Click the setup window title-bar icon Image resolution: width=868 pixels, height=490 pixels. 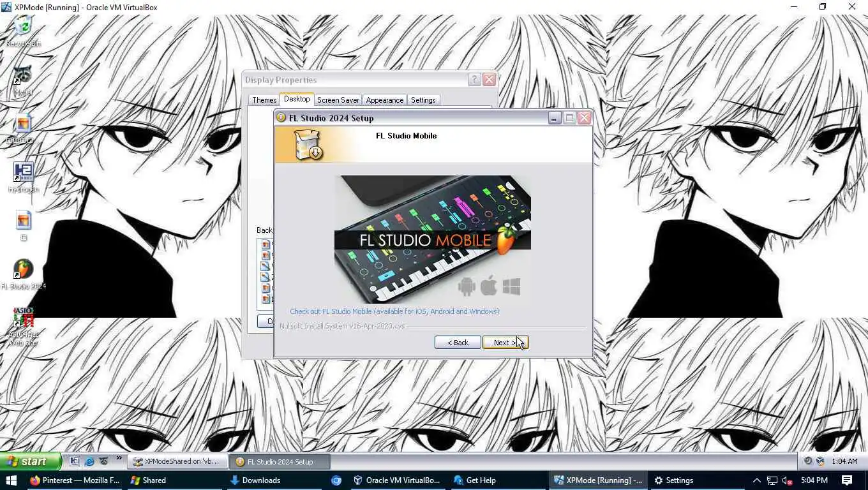pyautogui.click(x=281, y=118)
